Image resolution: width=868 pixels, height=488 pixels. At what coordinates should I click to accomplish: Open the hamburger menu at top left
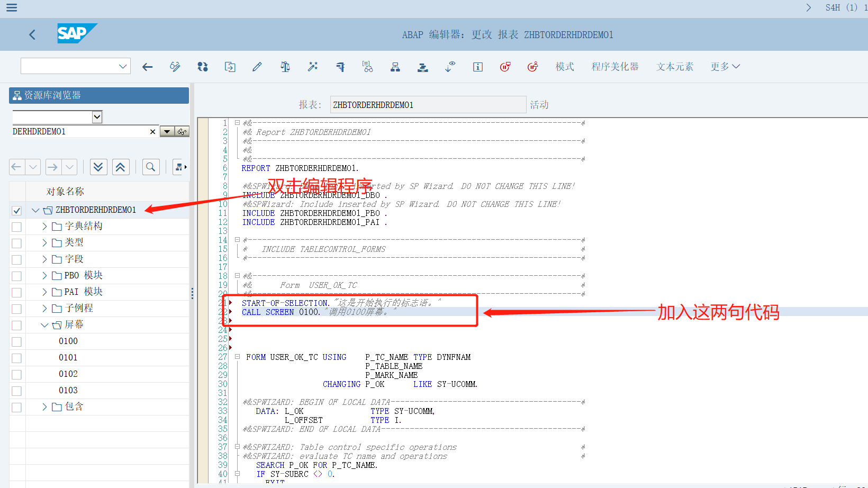(12, 7)
